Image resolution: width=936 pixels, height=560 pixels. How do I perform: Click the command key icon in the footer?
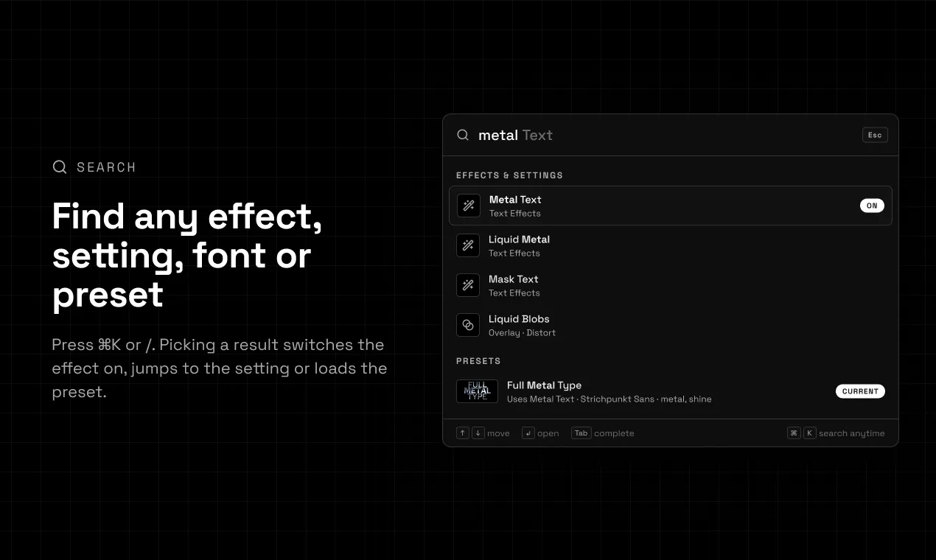click(794, 433)
